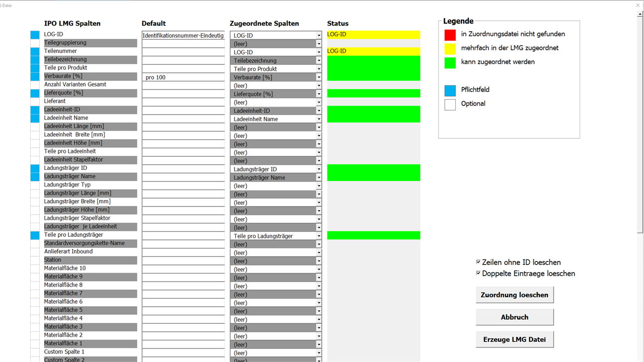The width and height of the screenshot is (644, 362).
Task: Click the blue marker next to LOG-ID row
Action: coord(35,35)
